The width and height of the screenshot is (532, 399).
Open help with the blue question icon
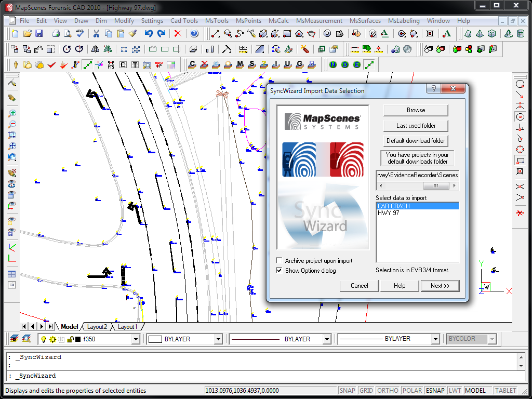pyautogui.click(x=194, y=34)
